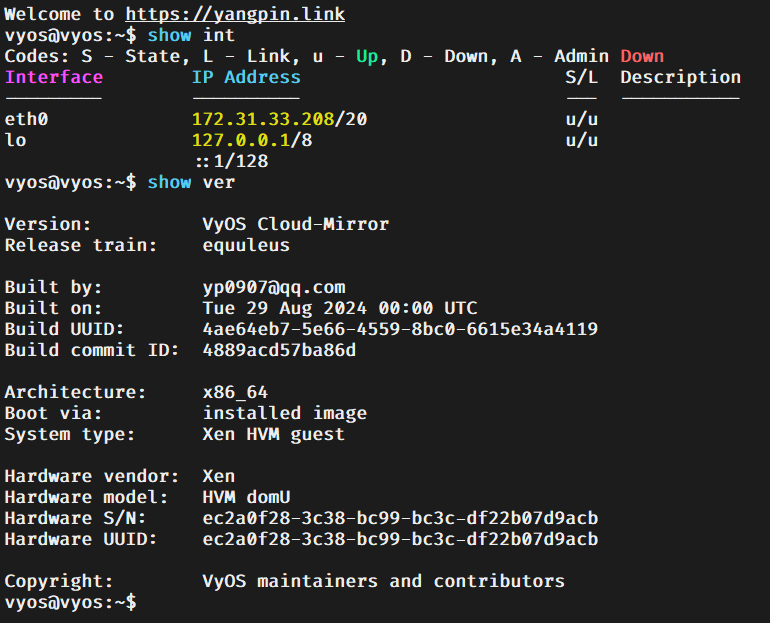Click the 'Hardware vendor:' label

point(92,477)
